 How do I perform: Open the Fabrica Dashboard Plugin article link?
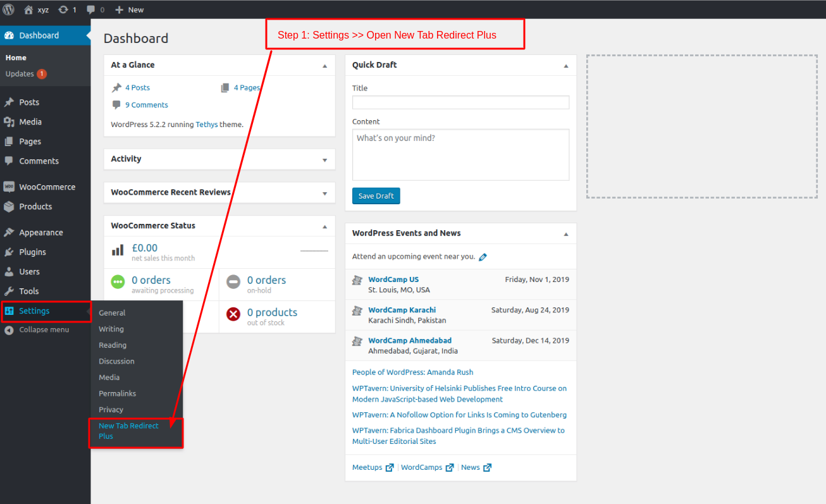pyautogui.click(x=459, y=436)
